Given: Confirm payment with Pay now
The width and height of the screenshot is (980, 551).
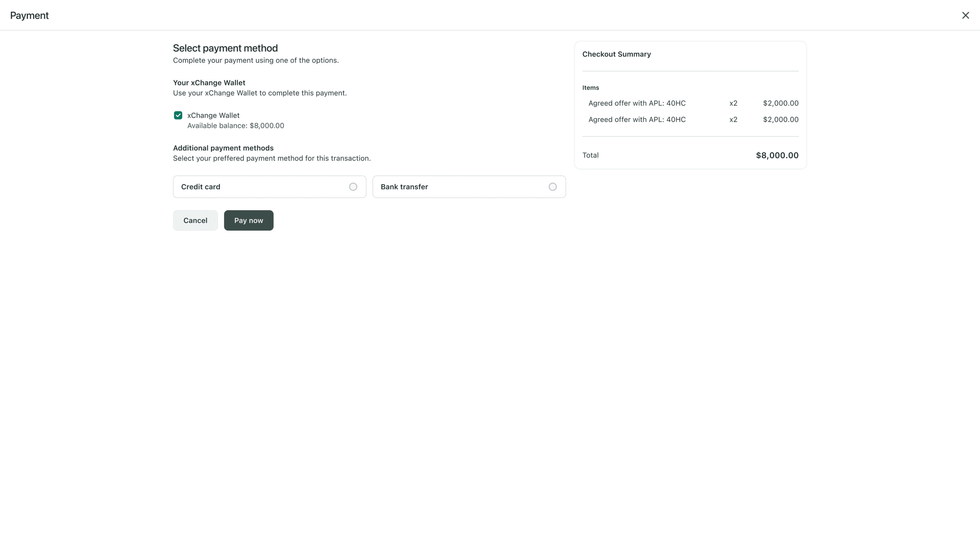Looking at the screenshot, I should click(x=248, y=220).
